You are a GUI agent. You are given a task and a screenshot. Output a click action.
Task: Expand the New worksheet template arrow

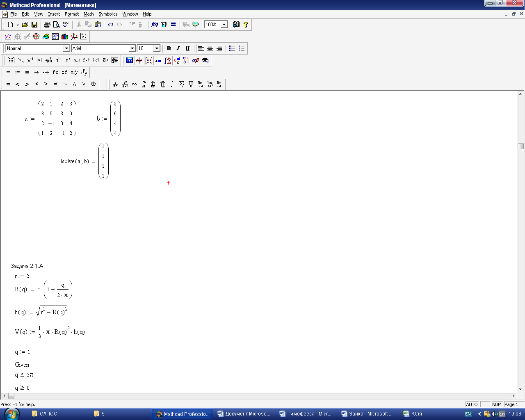click(x=18, y=25)
